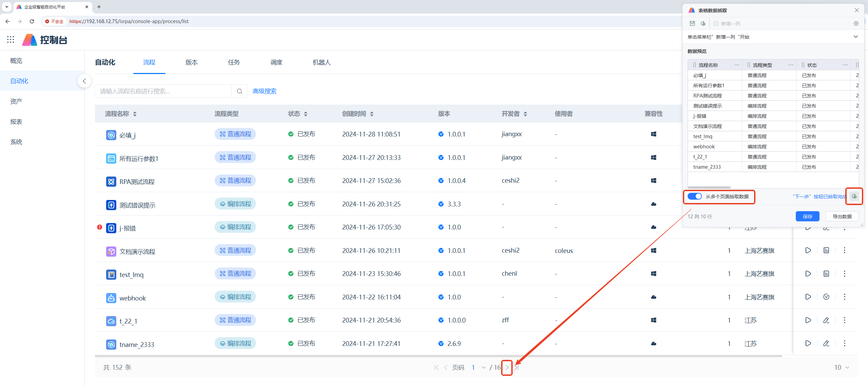Switch to the 版本 tab
This screenshot has width=868, height=386.
tap(192, 62)
